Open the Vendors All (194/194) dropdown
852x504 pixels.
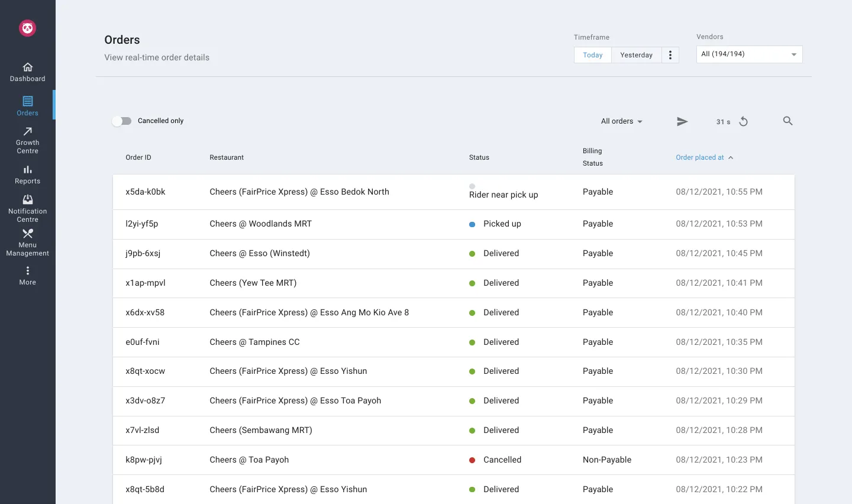tap(749, 54)
